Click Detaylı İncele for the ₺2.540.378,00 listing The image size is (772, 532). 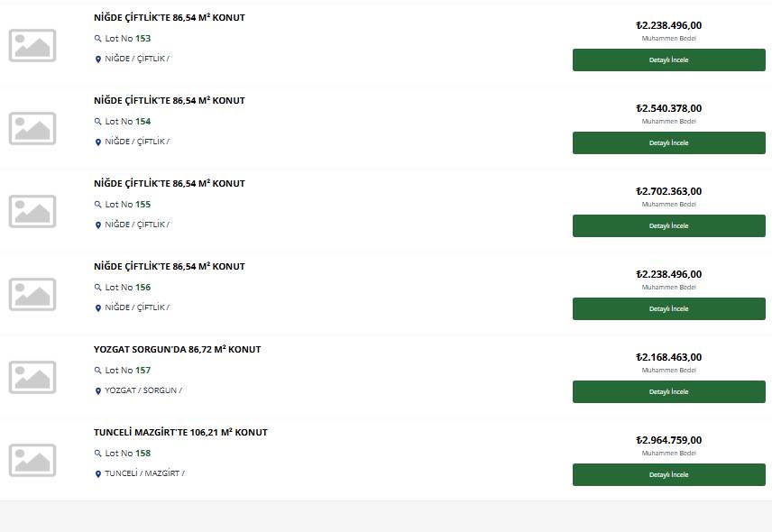point(668,142)
